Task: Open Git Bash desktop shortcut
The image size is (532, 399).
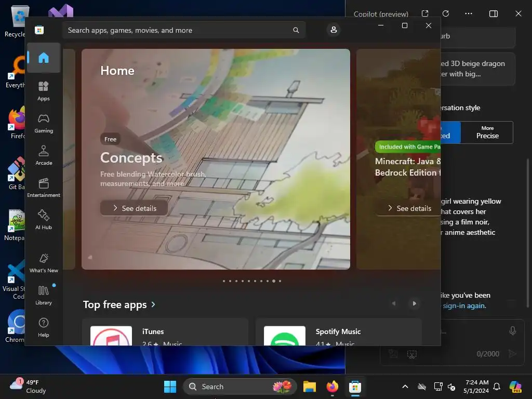Action: (15, 174)
